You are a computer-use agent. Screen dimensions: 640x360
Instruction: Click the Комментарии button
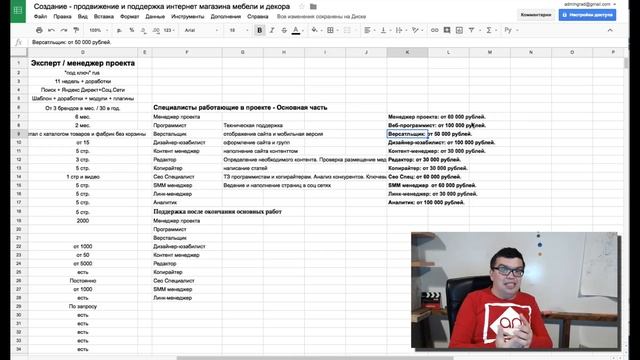pos(536,15)
